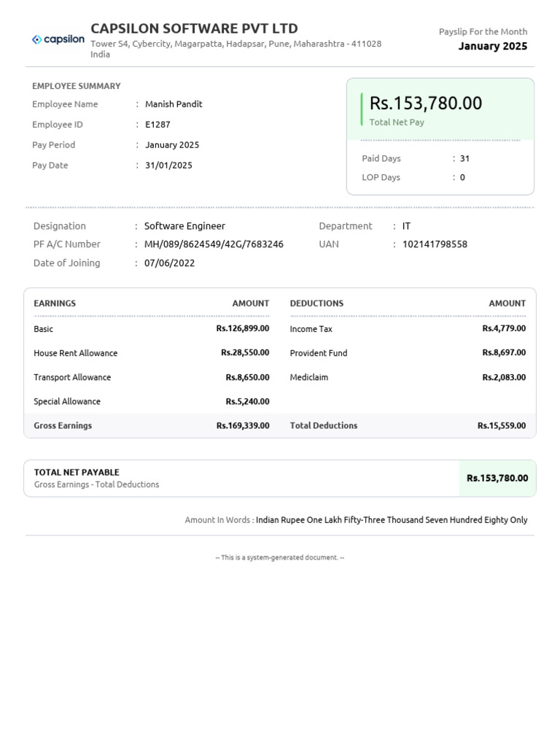Click the Special Allowance label
Screen dimensions: 560x747
(x=67, y=402)
